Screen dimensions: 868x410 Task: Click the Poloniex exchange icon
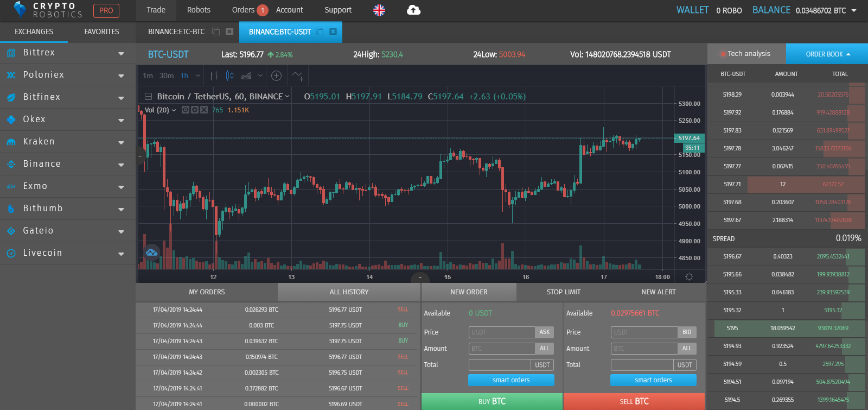point(11,75)
